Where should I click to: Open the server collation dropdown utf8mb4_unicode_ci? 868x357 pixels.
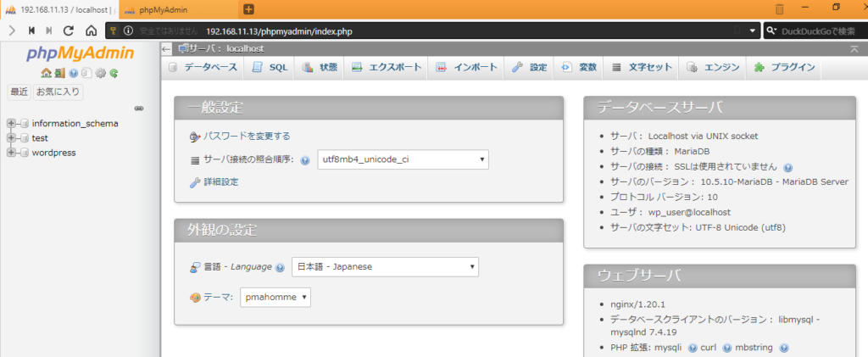(x=403, y=159)
